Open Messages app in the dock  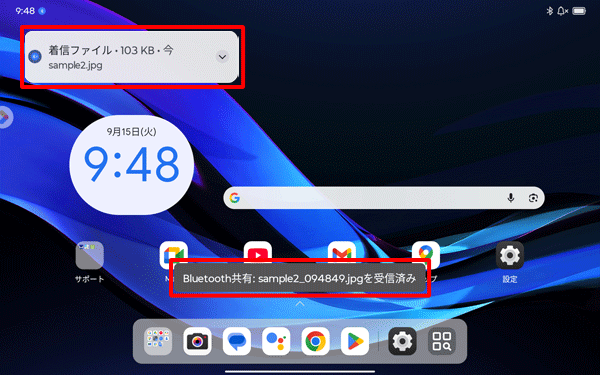click(237, 341)
